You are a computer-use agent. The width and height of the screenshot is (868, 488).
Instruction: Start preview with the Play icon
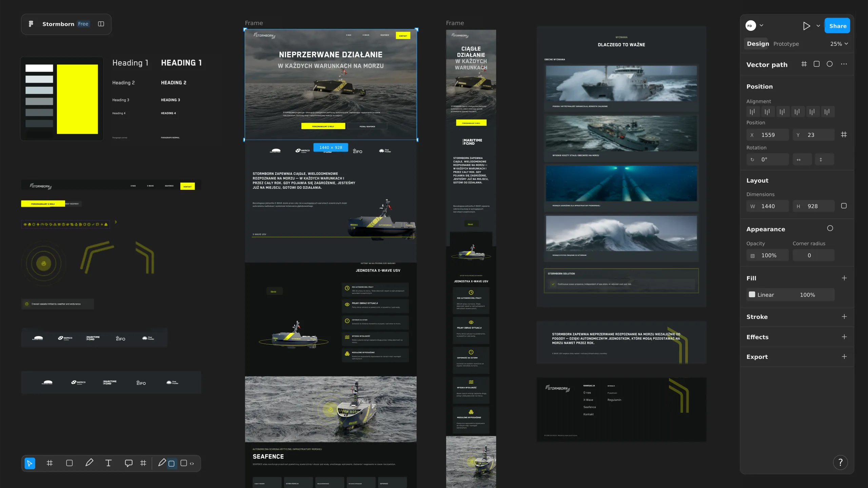[x=807, y=26]
